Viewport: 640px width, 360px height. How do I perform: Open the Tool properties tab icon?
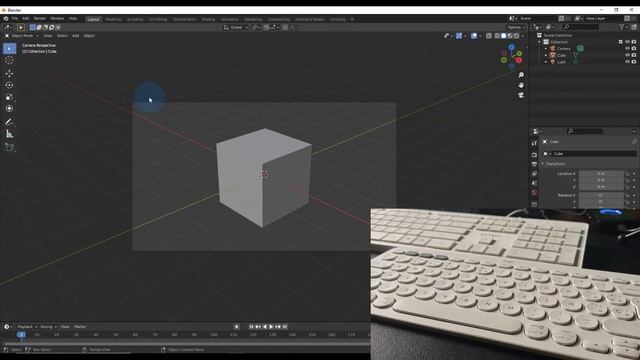(534, 143)
